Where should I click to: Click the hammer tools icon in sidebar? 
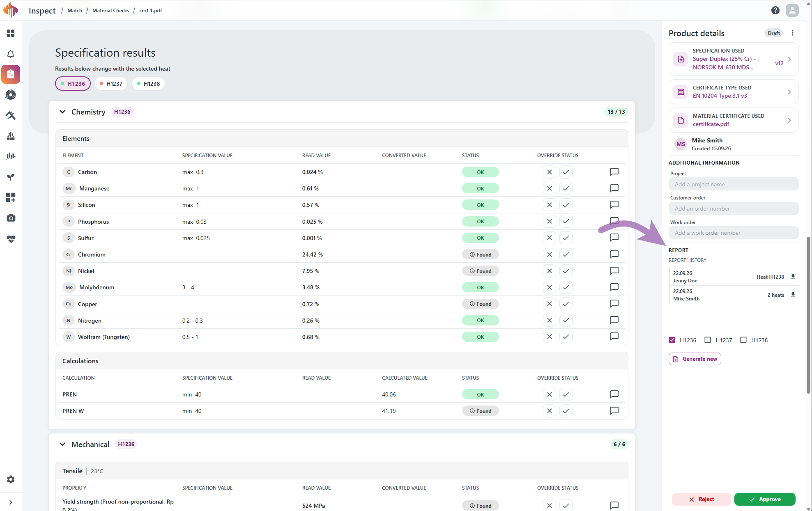tap(11, 115)
